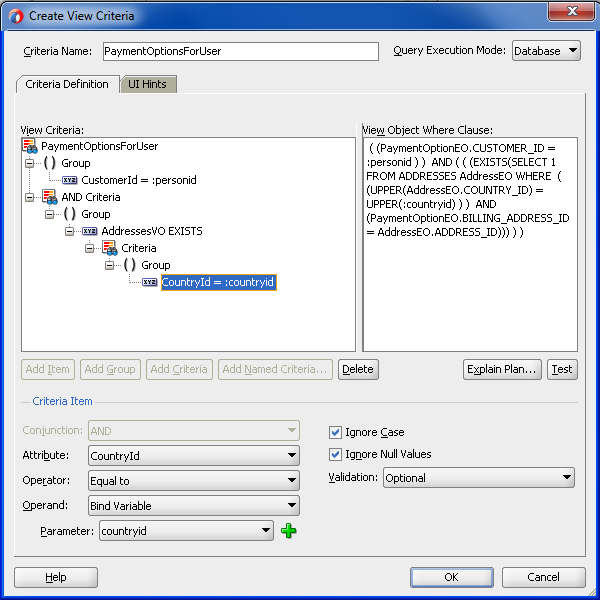Click the nested Criteria node icon
Image resolution: width=600 pixels, height=600 pixels.
(x=109, y=248)
